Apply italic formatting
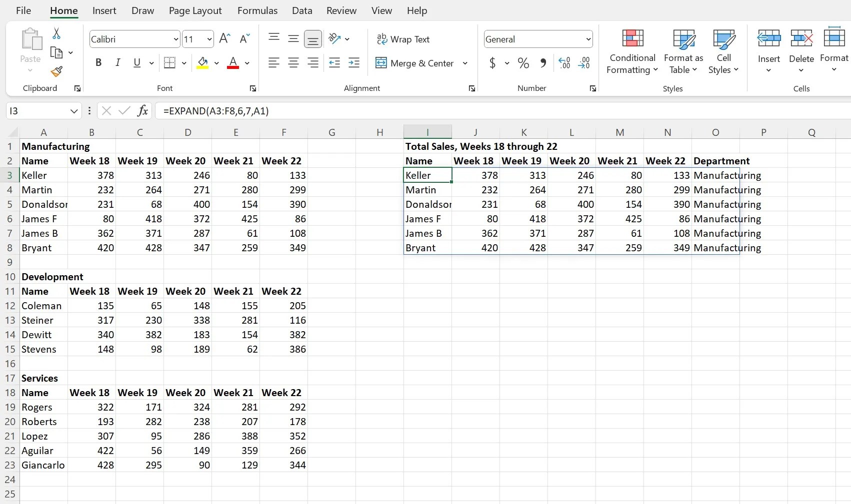This screenshot has height=504, width=851. [118, 62]
